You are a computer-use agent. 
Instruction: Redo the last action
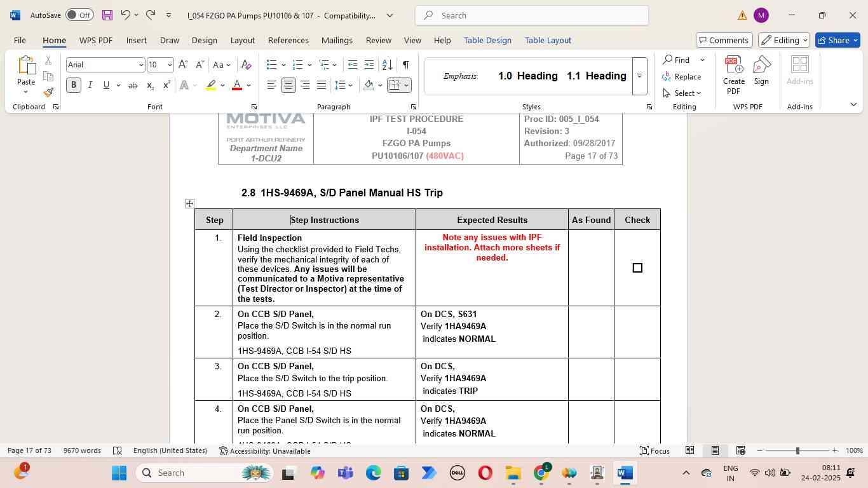pos(151,15)
